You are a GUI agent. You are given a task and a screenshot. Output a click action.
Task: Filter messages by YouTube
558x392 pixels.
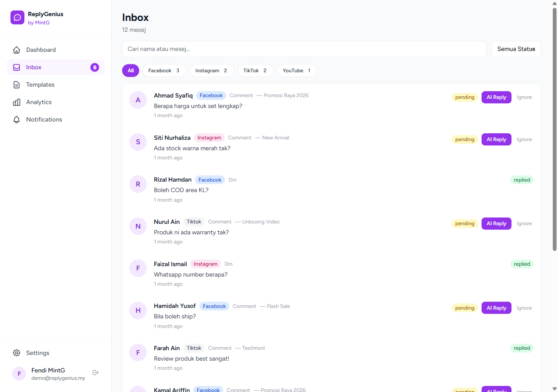[297, 71]
